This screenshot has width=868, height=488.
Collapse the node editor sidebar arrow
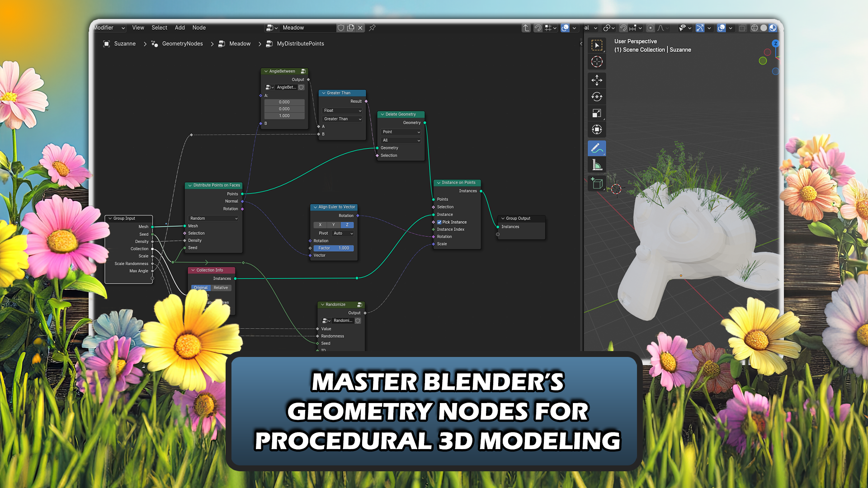coord(581,44)
